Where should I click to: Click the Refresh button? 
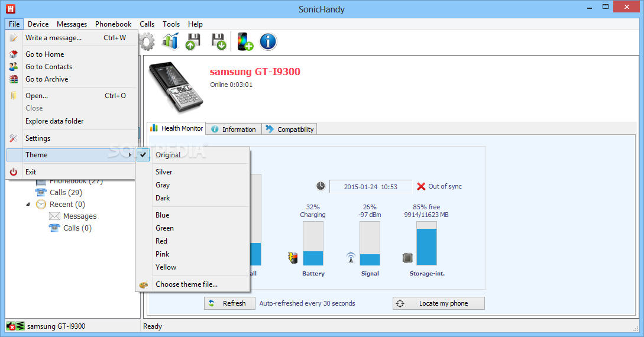(x=229, y=303)
